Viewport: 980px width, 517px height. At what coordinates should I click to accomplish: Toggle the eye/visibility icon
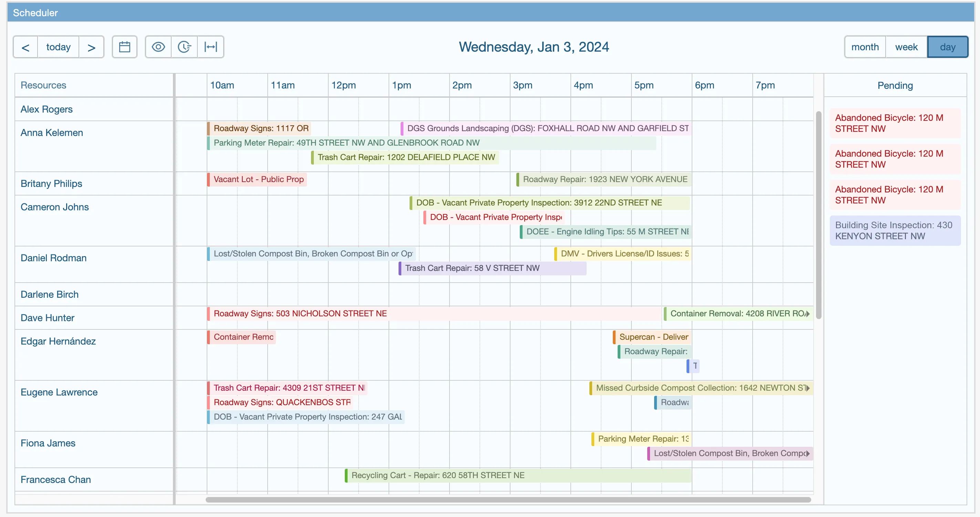click(158, 47)
